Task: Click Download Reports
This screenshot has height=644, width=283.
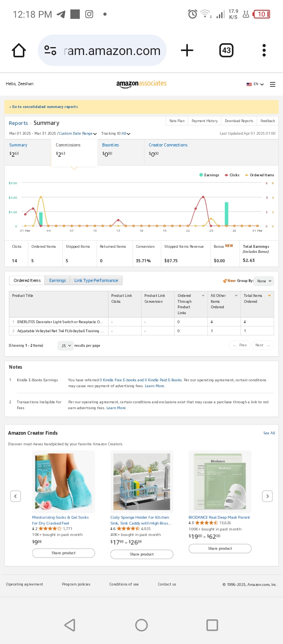Action: click(x=239, y=121)
